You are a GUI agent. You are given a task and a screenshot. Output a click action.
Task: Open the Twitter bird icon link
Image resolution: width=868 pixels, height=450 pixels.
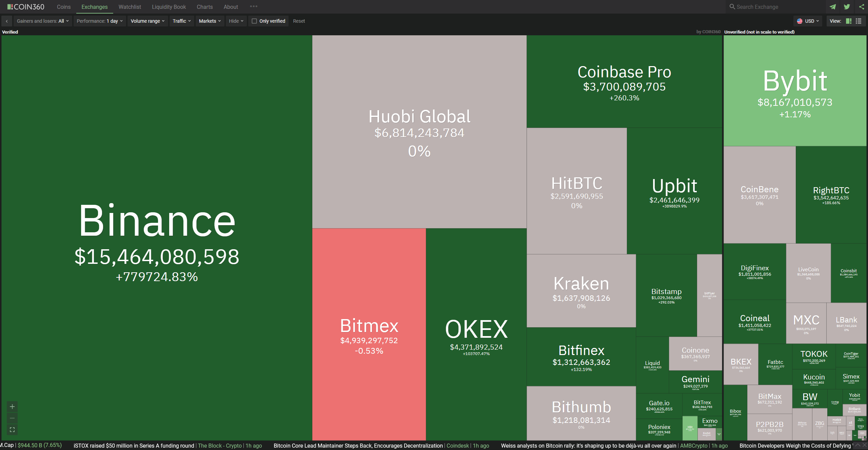tap(847, 7)
